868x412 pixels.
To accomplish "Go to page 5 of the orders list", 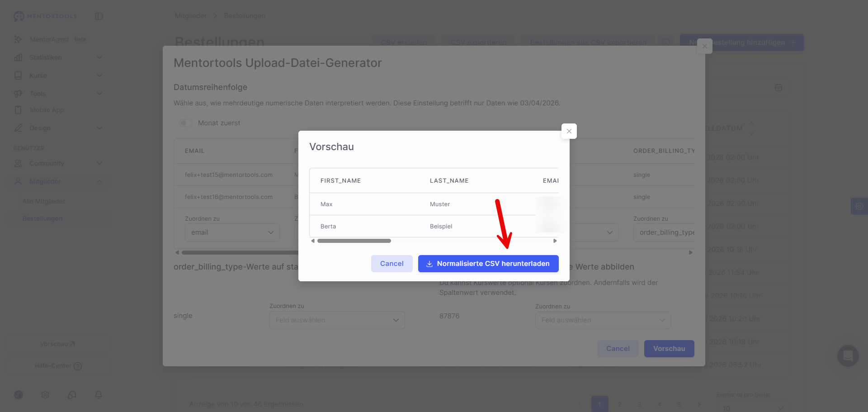I will point(679,404).
